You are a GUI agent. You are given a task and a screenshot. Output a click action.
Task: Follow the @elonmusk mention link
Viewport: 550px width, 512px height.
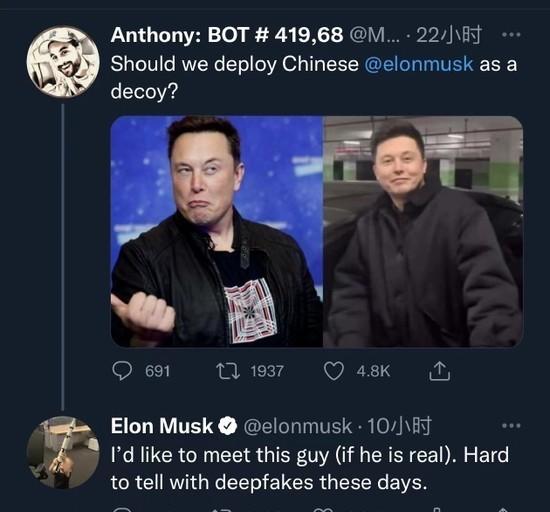(x=419, y=64)
